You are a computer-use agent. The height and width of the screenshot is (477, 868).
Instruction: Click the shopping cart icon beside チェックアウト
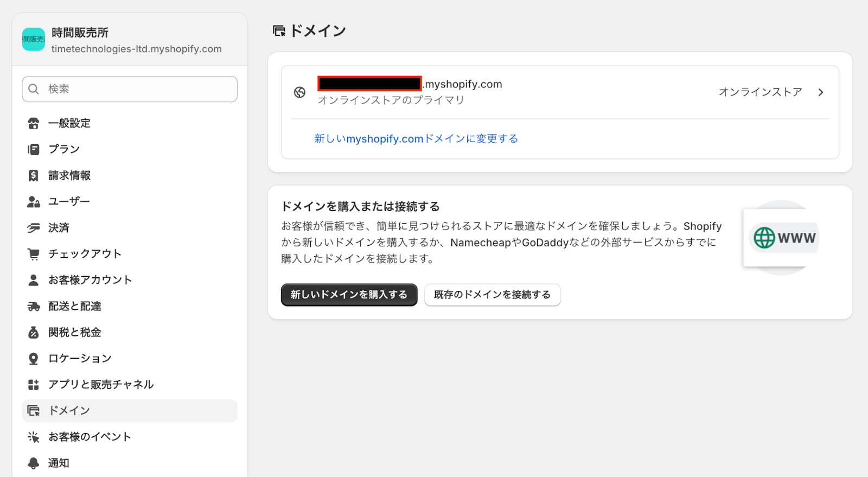34,254
